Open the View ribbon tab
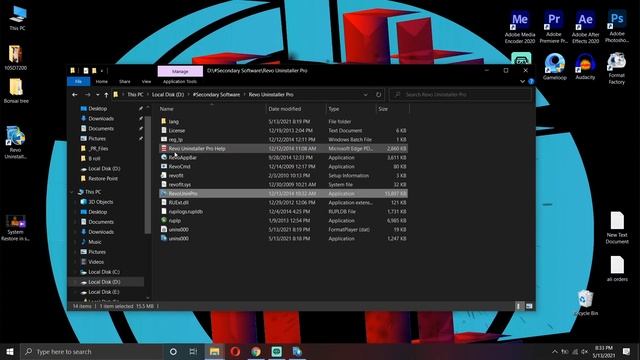 tap(146, 82)
